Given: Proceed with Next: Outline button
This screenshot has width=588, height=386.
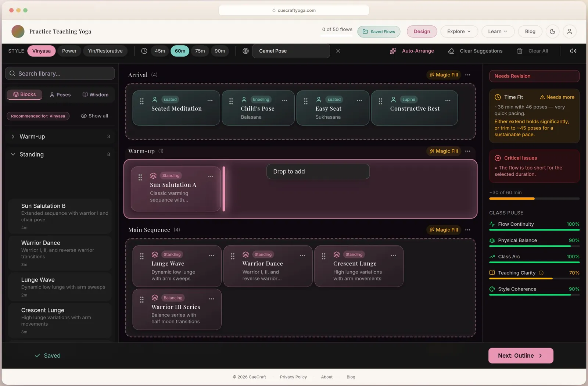Looking at the screenshot, I should click(520, 356).
